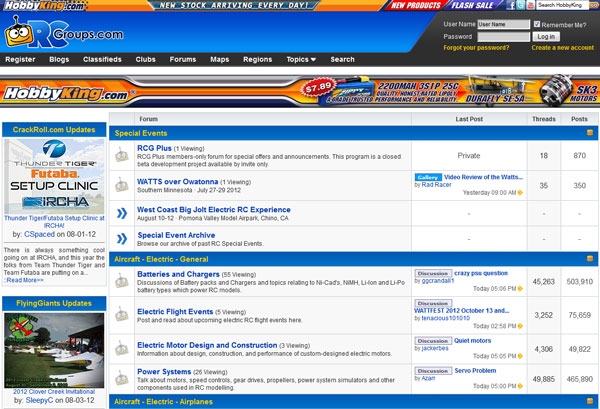Go to last post arrow for WATTS over Owatonna
The image size is (600, 409).
tap(520, 192)
